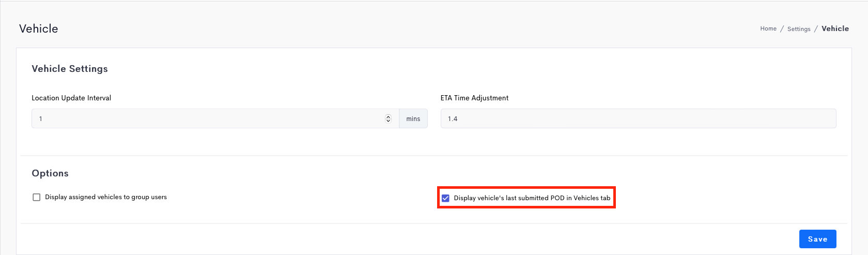The width and height of the screenshot is (868, 255).
Task: Decrease Location Update Interval with down arrow
Action: [x=388, y=121]
